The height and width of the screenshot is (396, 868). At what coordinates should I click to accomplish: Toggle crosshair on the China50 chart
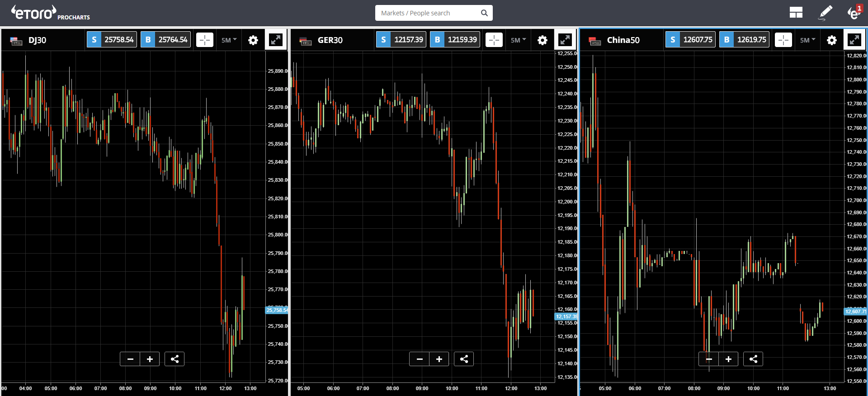tap(783, 40)
